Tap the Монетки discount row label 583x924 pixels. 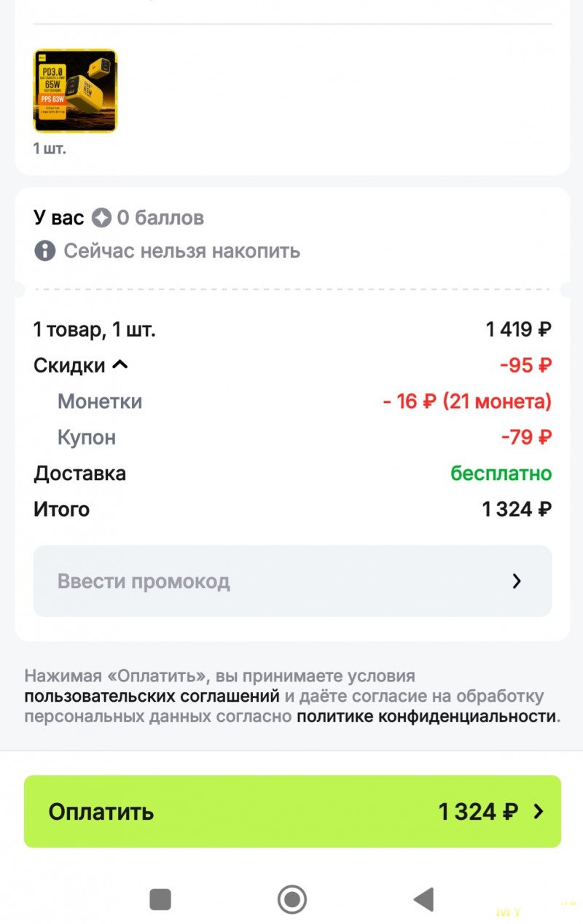(100, 402)
